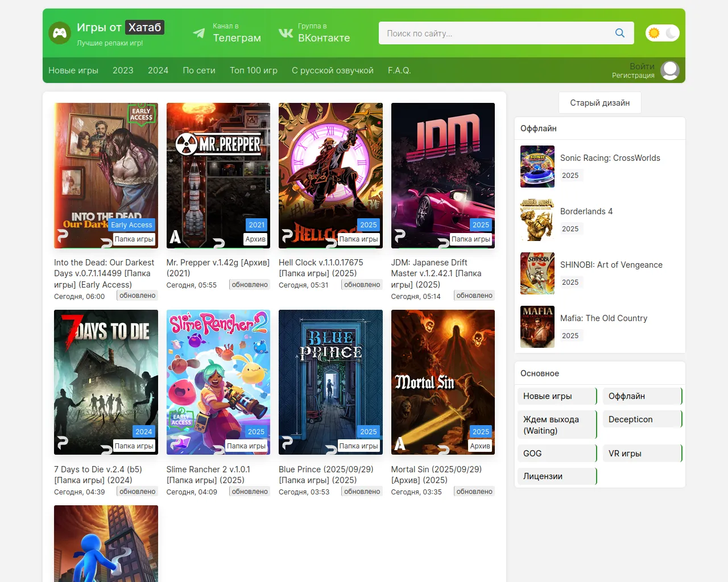Select the "VR игры" category button
This screenshot has height=582, width=728.
(642, 454)
